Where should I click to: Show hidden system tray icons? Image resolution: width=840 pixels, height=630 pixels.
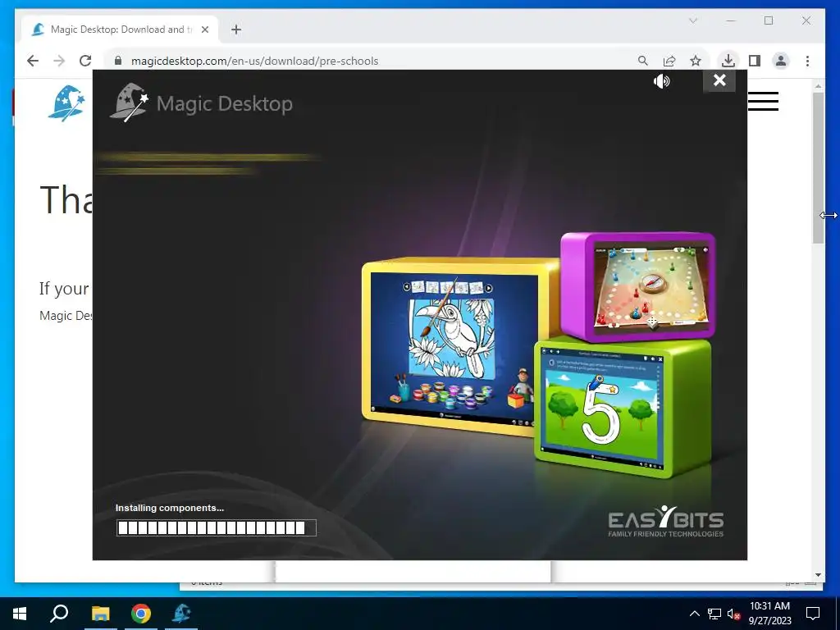point(694,614)
